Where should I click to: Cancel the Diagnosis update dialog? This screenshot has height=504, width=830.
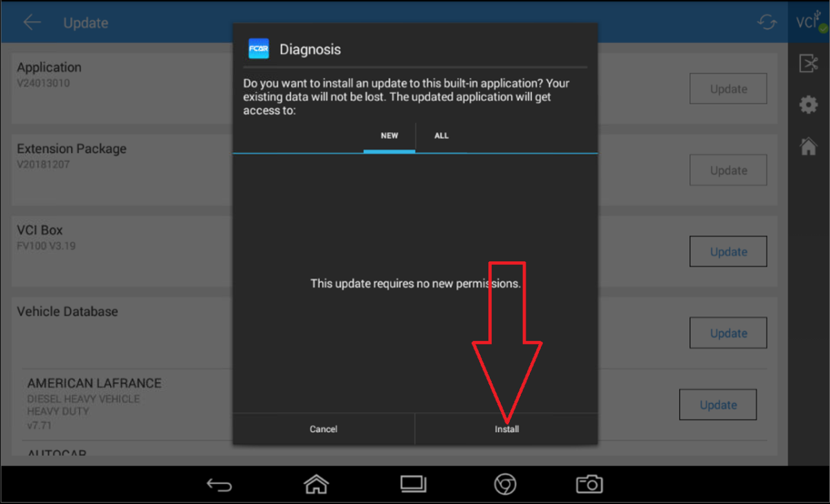point(323,429)
